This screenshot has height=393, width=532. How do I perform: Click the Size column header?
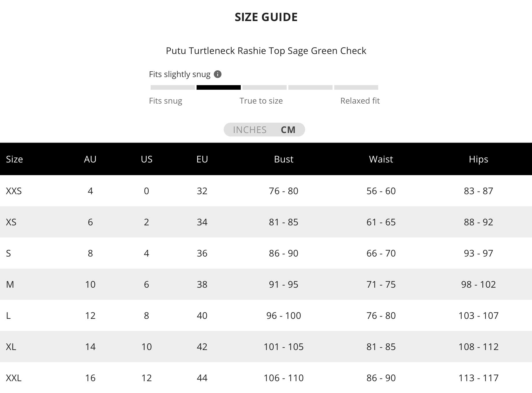[x=14, y=159]
